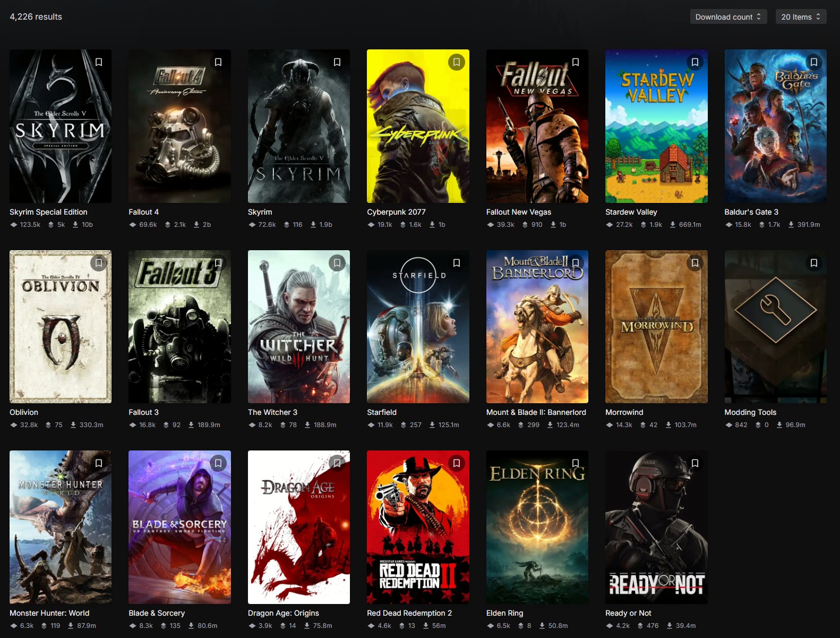Bookmark the Starfield game card

click(457, 263)
